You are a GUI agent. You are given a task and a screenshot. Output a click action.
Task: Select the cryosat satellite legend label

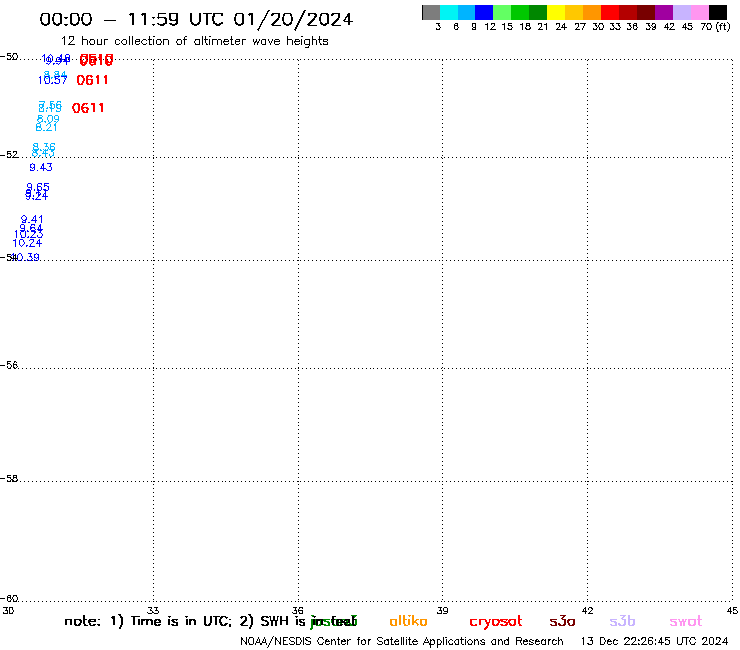click(496, 622)
